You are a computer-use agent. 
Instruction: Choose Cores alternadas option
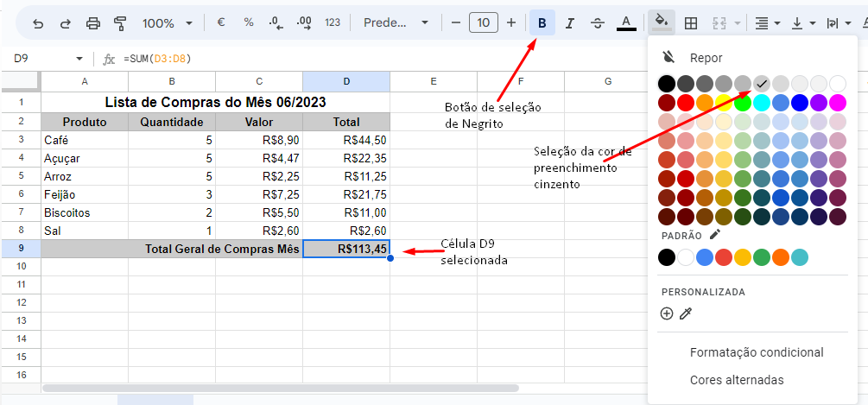(736, 380)
